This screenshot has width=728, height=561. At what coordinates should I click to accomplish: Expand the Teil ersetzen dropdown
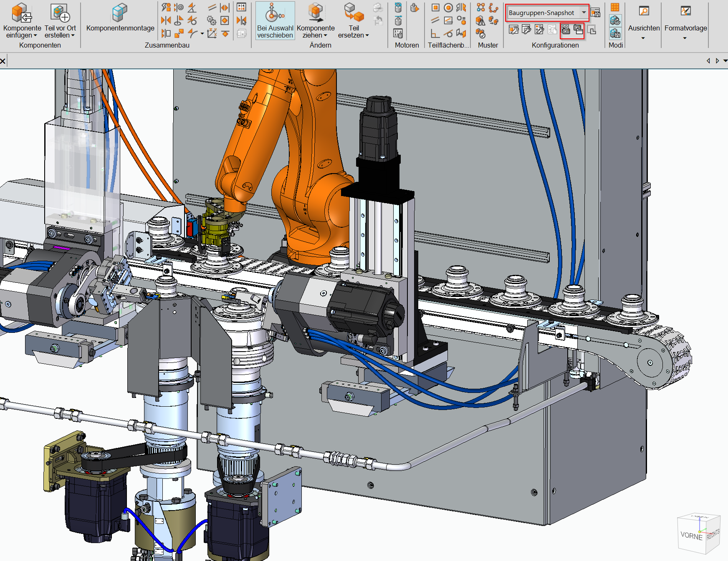(x=367, y=35)
